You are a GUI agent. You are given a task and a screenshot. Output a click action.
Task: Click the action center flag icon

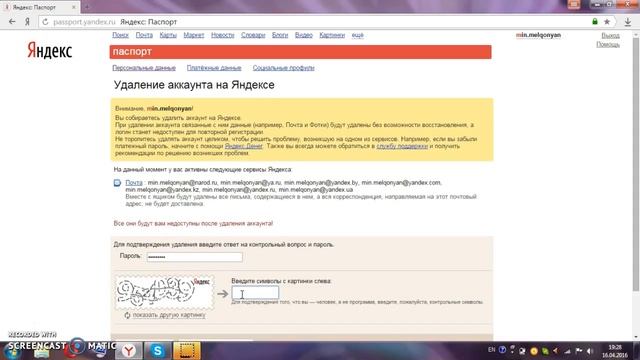tap(579, 351)
